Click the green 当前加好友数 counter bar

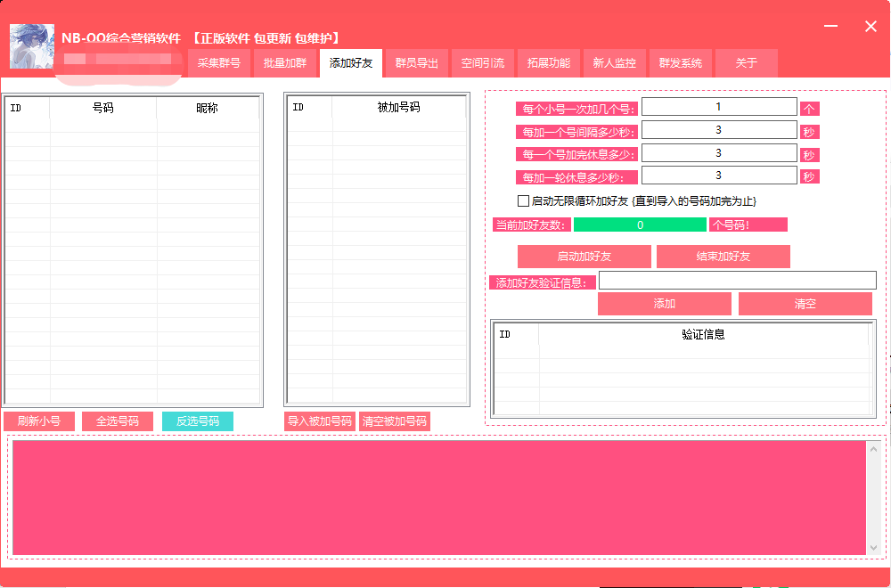(x=640, y=225)
